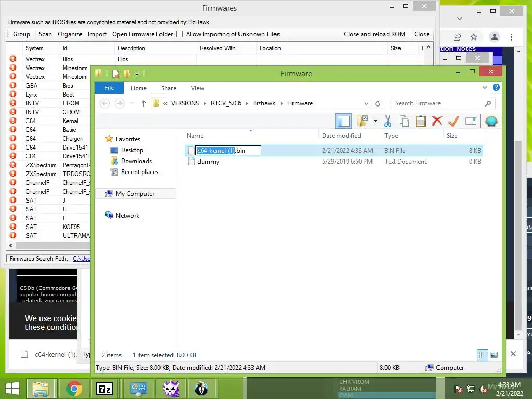
Task: Open the Share ribbon tab
Action: tap(168, 88)
